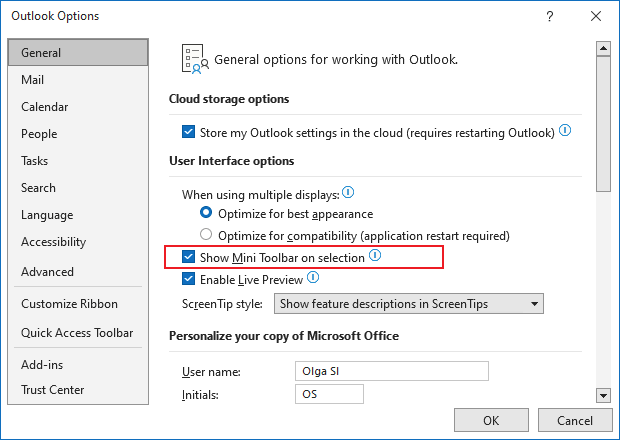Click the info icon beside cloud settings option

565,130
